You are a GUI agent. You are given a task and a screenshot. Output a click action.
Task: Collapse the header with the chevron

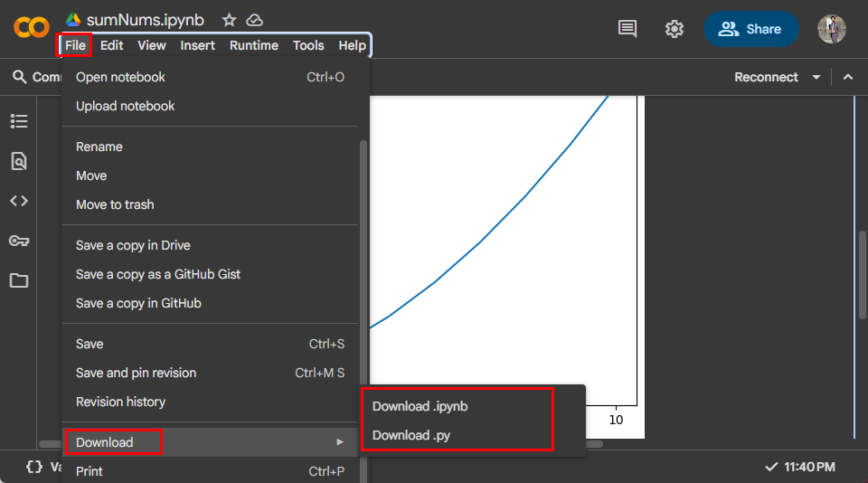(x=848, y=77)
